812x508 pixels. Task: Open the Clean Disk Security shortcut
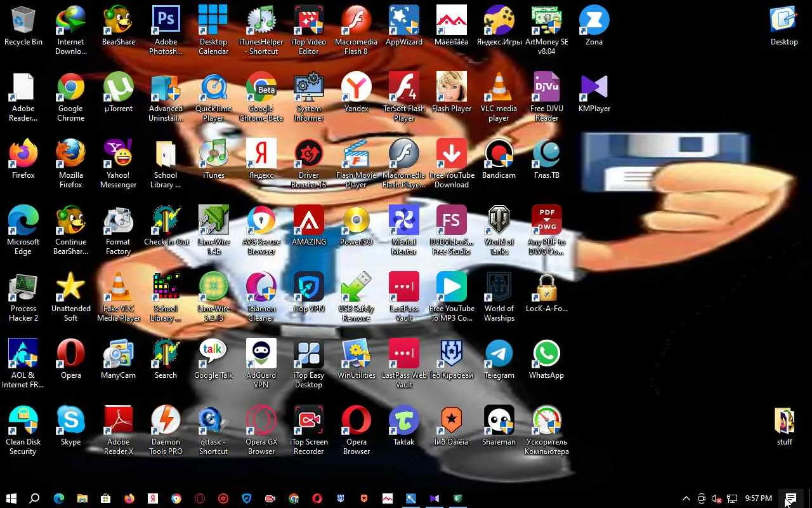[x=23, y=431]
